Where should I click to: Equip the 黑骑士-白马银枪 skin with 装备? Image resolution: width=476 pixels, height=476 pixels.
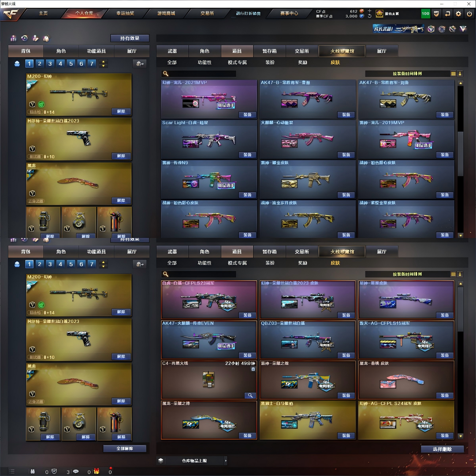pyautogui.click(x=346, y=435)
